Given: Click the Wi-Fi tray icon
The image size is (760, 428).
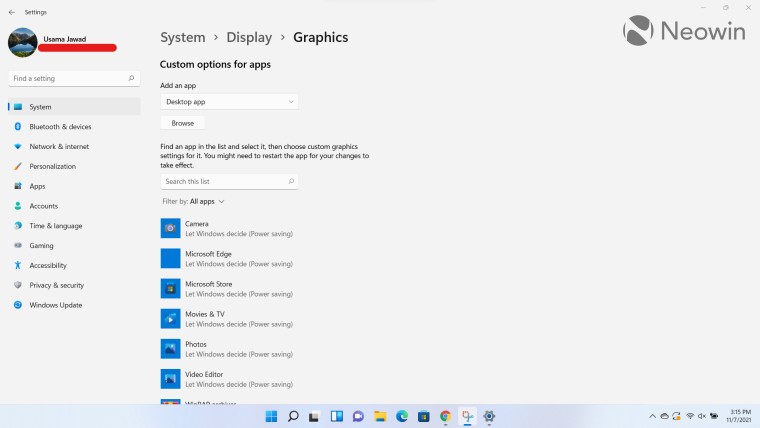Looking at the screenshot, I should 690,416.
